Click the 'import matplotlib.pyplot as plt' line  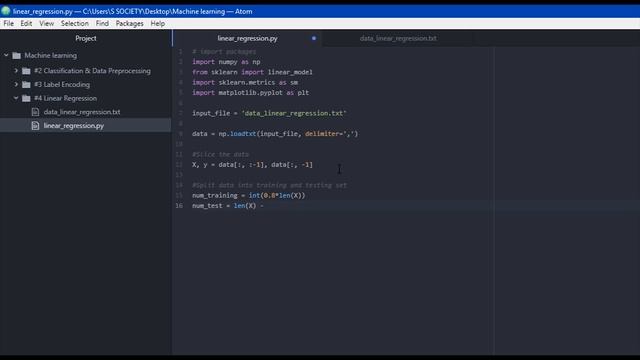coord(251,93)
